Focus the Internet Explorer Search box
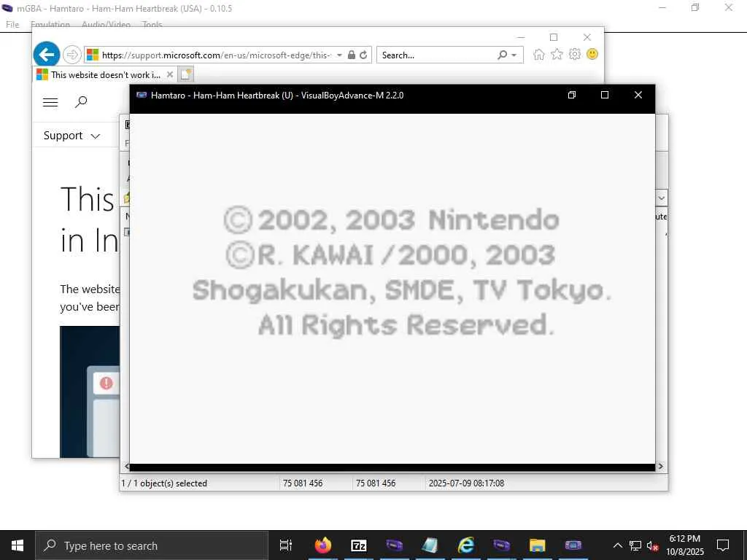 click(436, 55)
